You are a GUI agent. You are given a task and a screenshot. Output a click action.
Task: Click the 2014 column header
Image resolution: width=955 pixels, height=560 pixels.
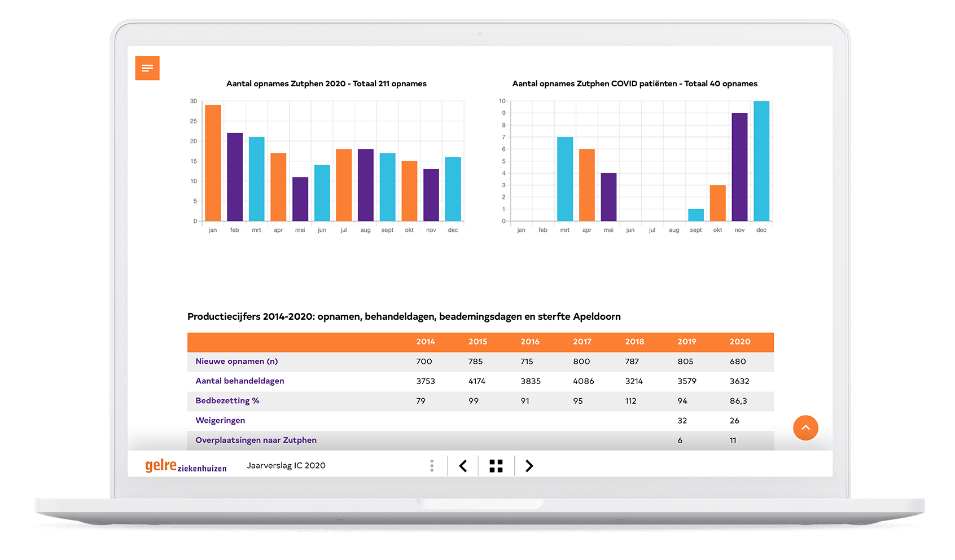[426, 342]
